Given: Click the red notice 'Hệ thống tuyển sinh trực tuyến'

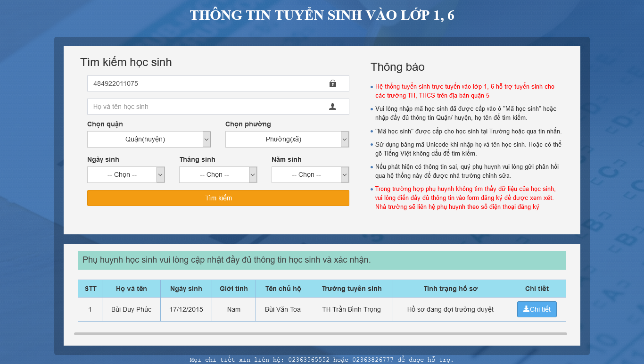Looking at the screenshot, I should click(x=465, y=91).
